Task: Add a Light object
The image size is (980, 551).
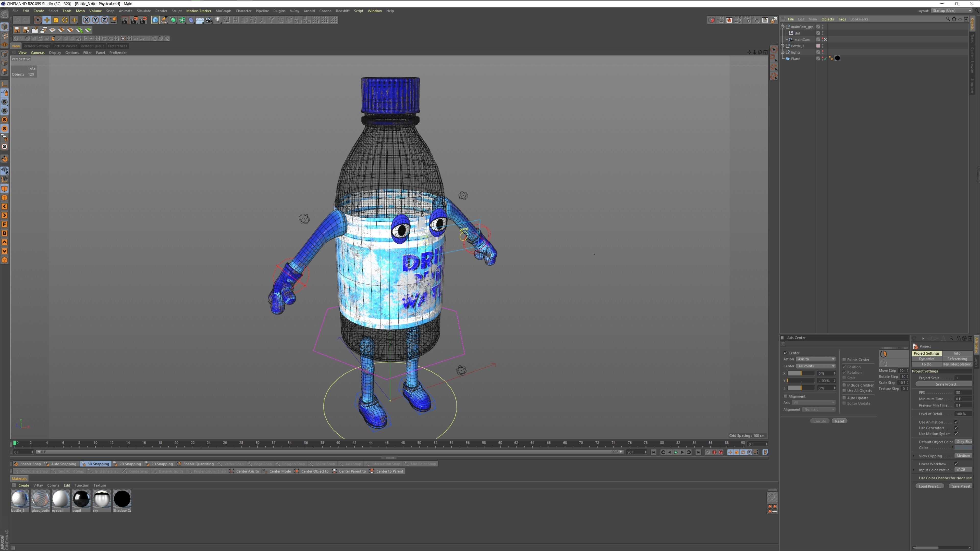Action: pos(218,20)
